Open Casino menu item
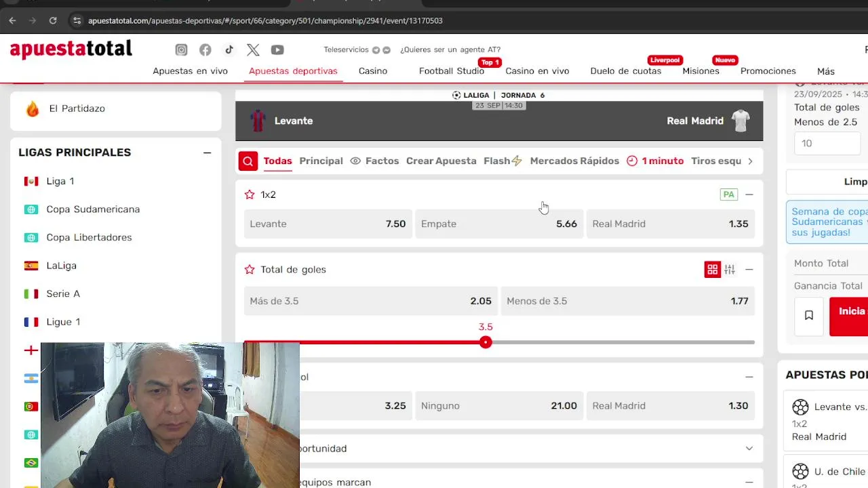The height and width of the screenshot is (488, 868). 373,71
